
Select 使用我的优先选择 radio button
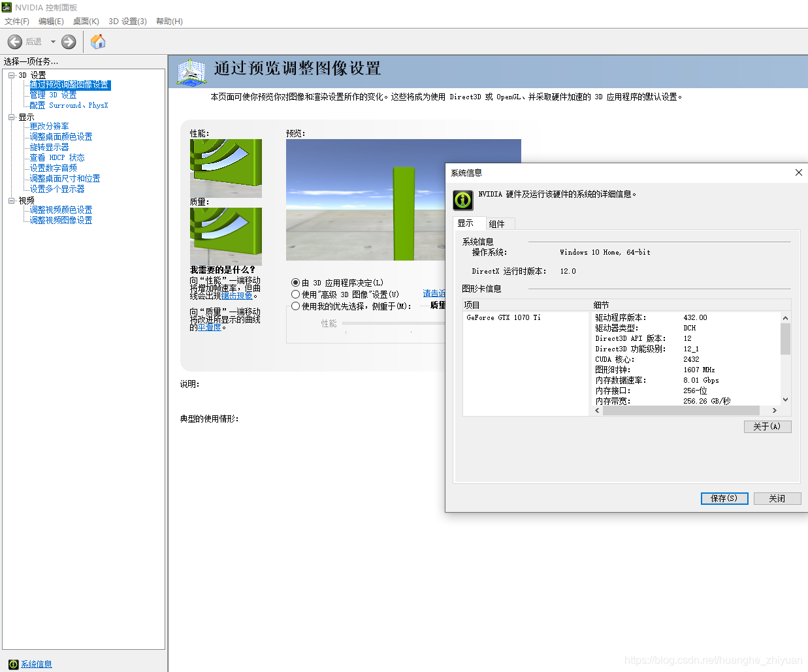coord(295,306)
